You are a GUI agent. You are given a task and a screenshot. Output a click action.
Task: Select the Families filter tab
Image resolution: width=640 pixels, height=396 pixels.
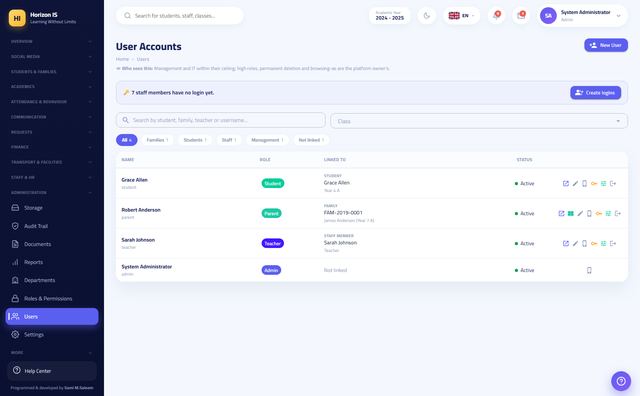click(x=157, y=140)
